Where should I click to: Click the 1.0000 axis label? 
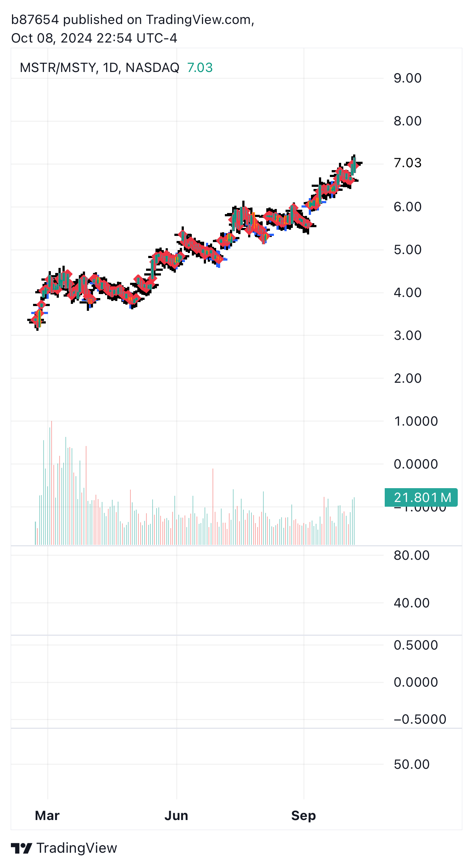click(x=416, y=421)
